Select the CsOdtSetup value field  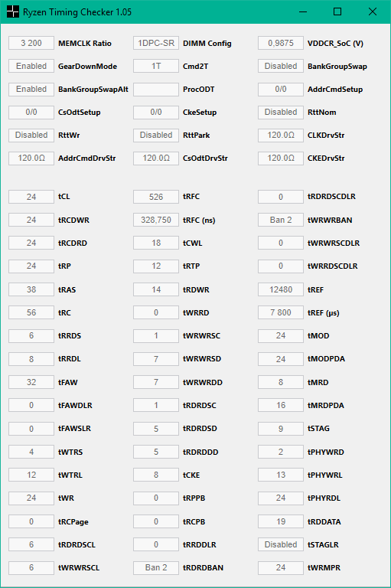tap(31, 112)
